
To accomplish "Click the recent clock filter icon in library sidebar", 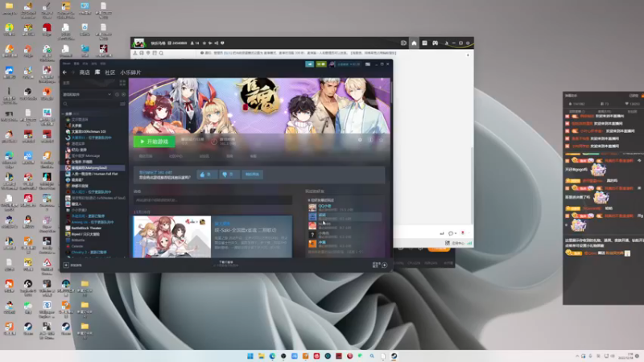I will pyautogui.click(x=117, y=94).
